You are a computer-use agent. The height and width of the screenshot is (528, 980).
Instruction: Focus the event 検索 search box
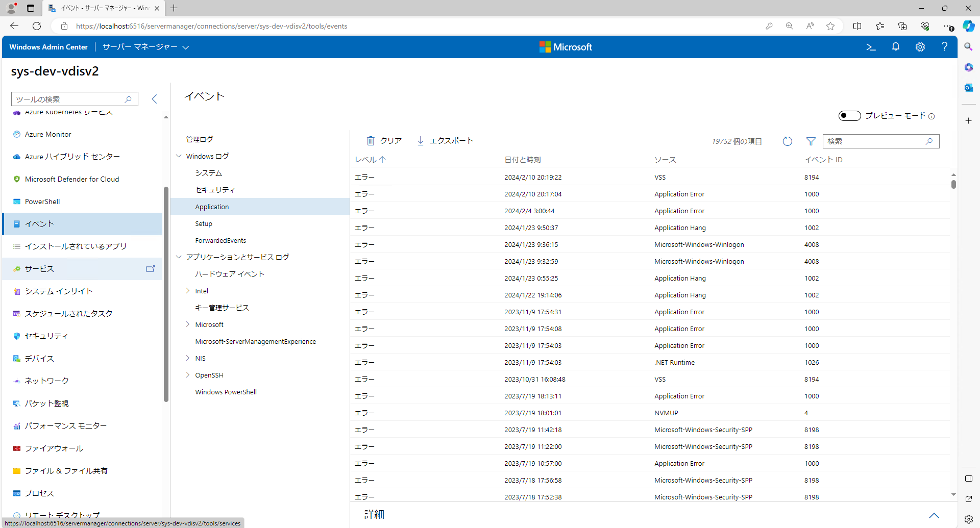coord(881,141)
